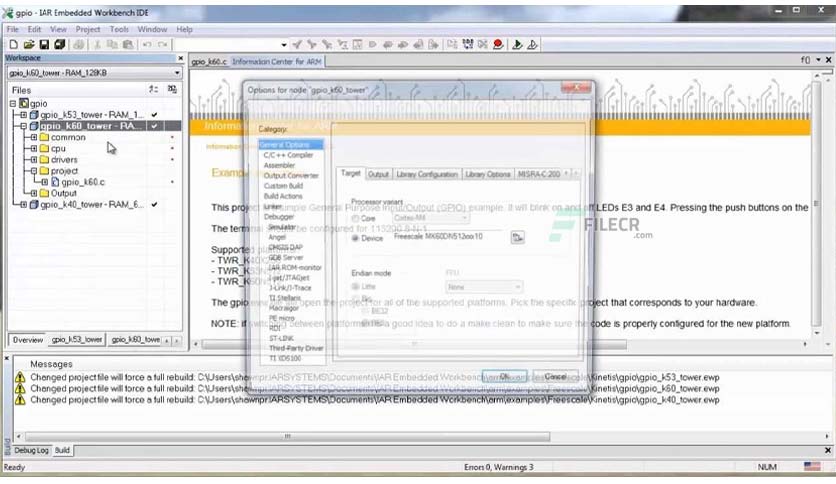Viewport: 836px width, 484px height.
Task: Switch to the Library Options tab
Action: tap(487, 174)
